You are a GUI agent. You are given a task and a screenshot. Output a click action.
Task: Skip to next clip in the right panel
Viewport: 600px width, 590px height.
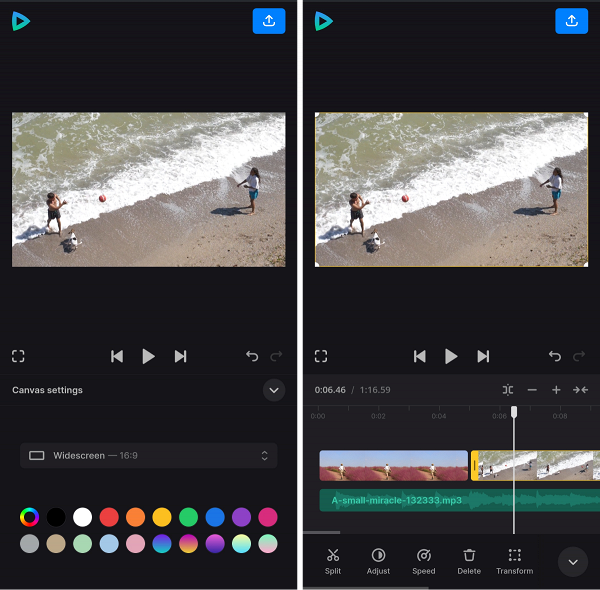pyautogui.click(x=483, y=356)
